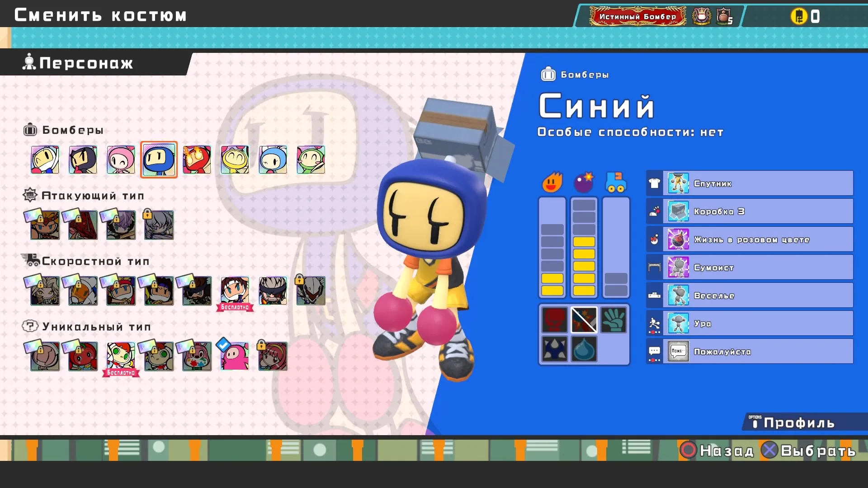Click the crossed-out ability slot icon

584,320
